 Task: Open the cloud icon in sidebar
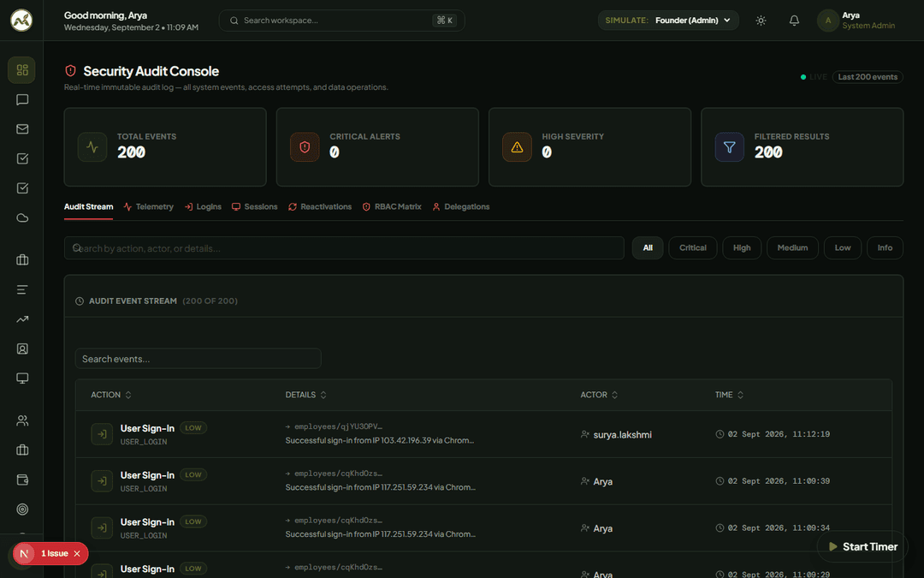click(21, 217)
